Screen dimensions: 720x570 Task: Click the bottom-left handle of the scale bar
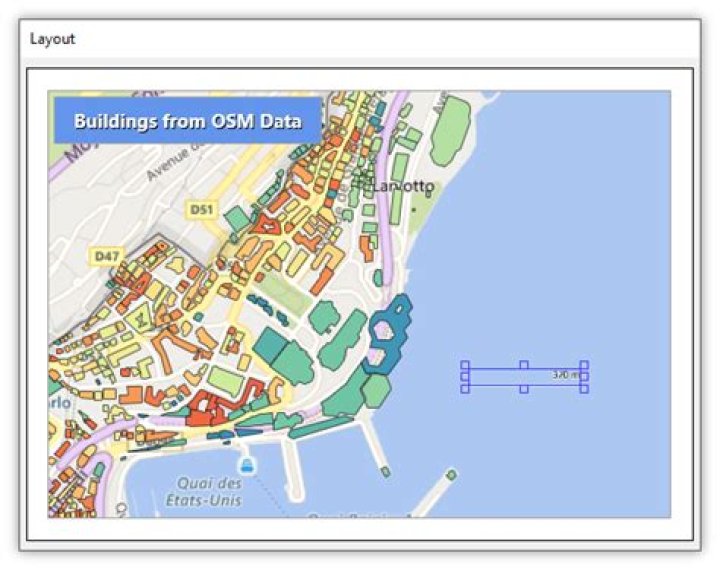465,388
